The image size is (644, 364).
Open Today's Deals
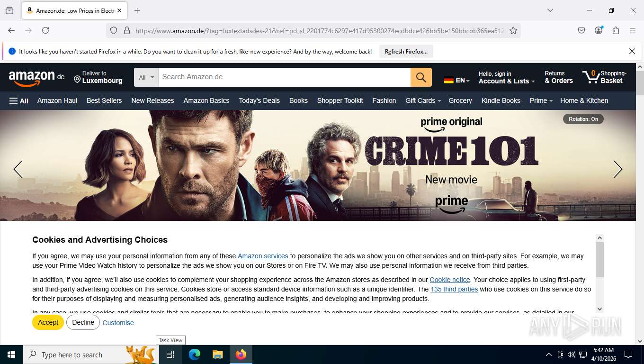pyautogui.click(x=259, y=100)
